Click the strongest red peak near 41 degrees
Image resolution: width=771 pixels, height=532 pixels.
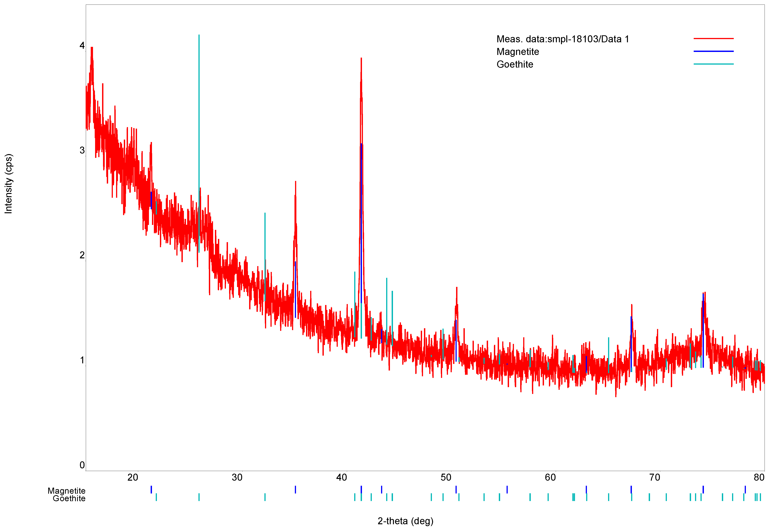361,59
